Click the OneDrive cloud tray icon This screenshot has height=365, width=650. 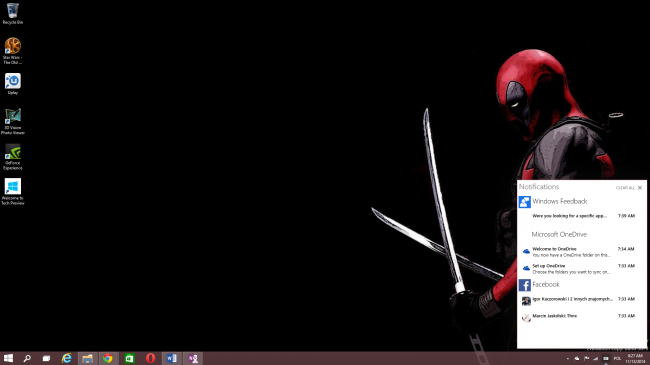coord(577,358)
